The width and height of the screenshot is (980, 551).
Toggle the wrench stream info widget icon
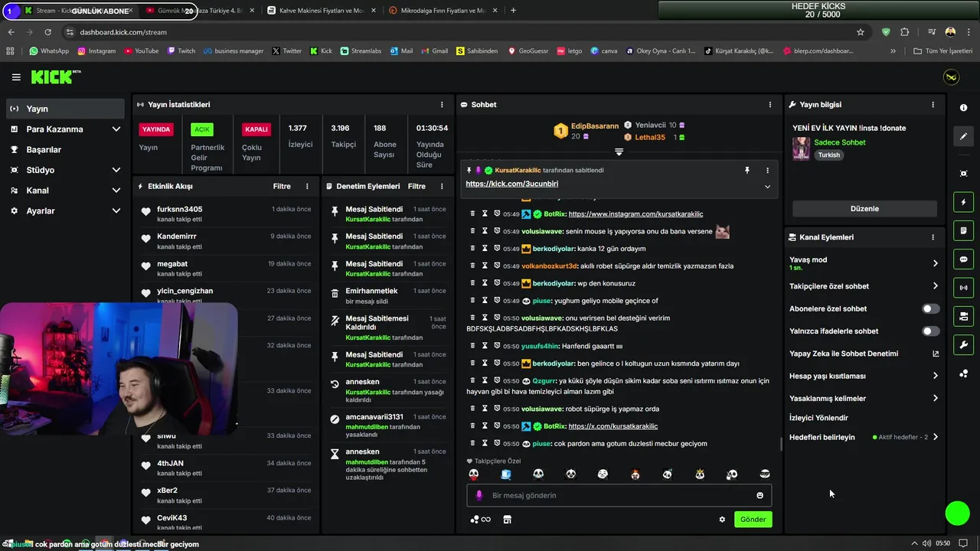(963, 344)
